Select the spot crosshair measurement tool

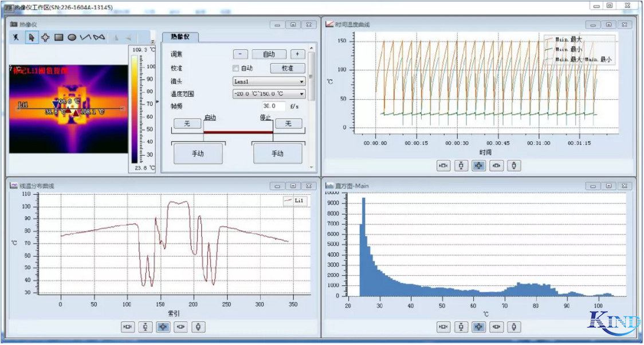coord(45,37)
